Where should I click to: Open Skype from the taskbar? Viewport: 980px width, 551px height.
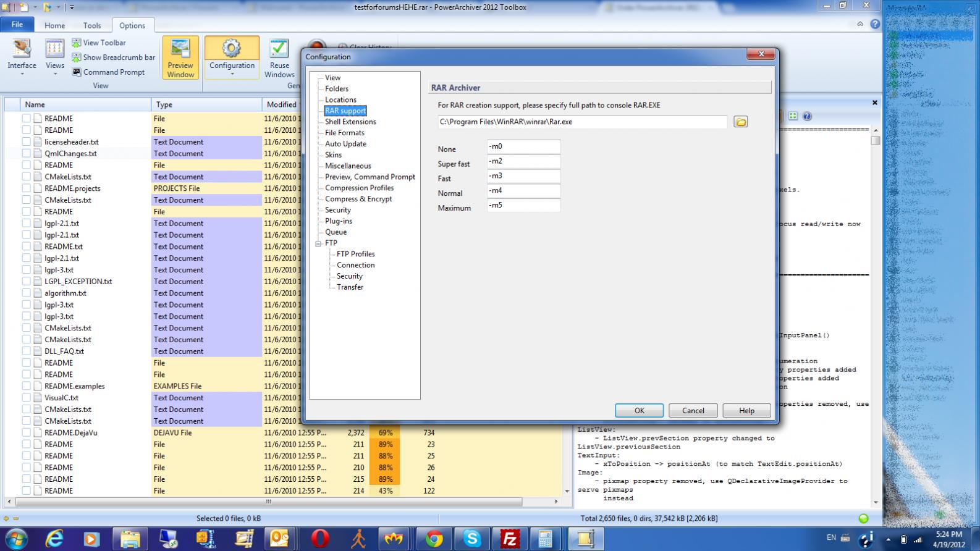coord(472,539)
